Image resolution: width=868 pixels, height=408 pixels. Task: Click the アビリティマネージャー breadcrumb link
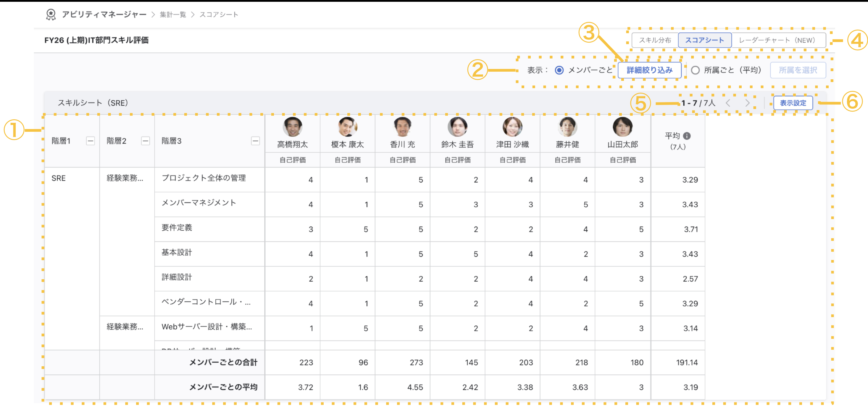coord(104,15)
